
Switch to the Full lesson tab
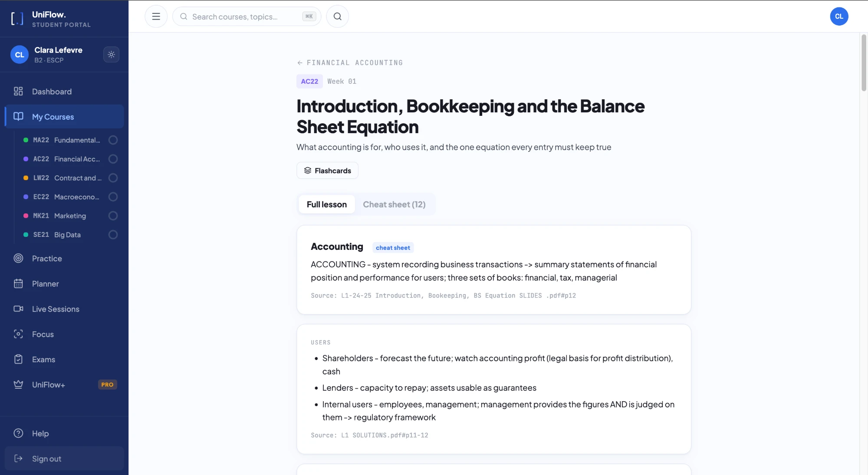point(327,204)
